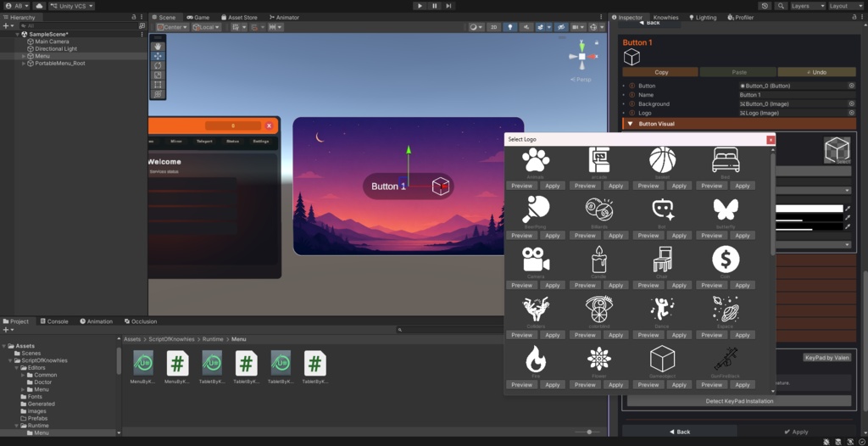Toggle hidden objects visibility eye
868x446 pixels.
pyautogui.click(x=561, y=26)
